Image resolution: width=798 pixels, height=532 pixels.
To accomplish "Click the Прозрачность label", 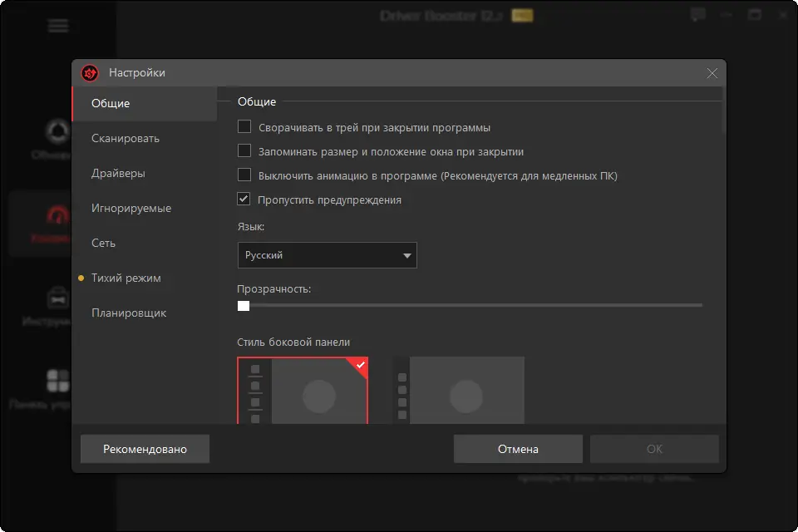I will point(273,289).
